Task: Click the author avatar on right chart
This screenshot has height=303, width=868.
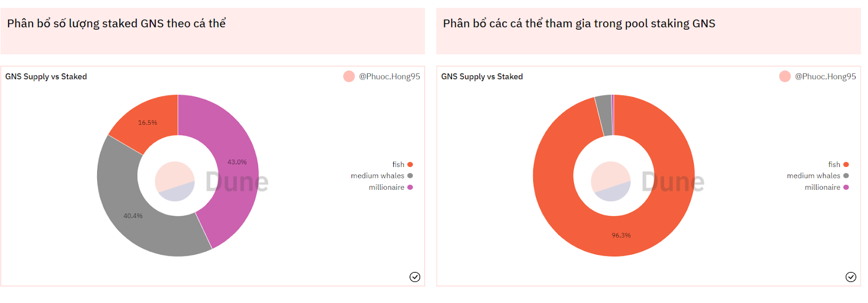Action: pos(785,76)
